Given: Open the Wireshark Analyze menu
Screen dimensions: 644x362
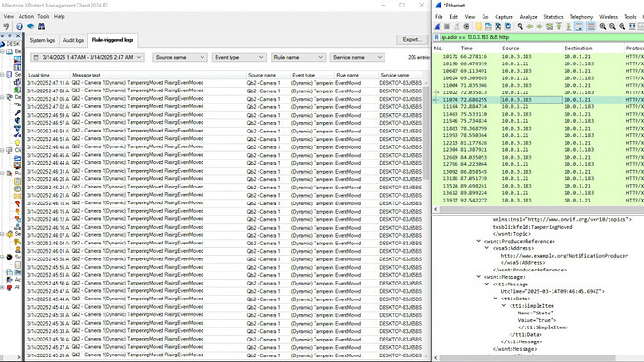Looking at the screenshot, I should pos(528,17).
